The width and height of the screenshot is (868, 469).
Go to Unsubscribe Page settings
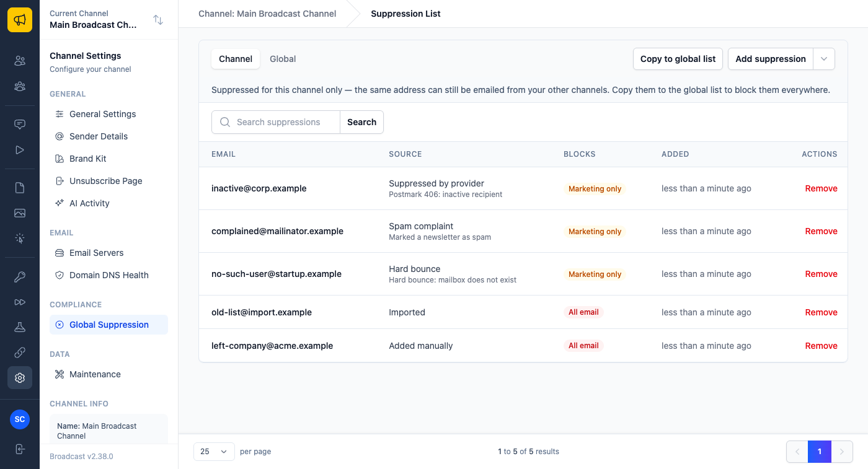[x=108, y=181]
